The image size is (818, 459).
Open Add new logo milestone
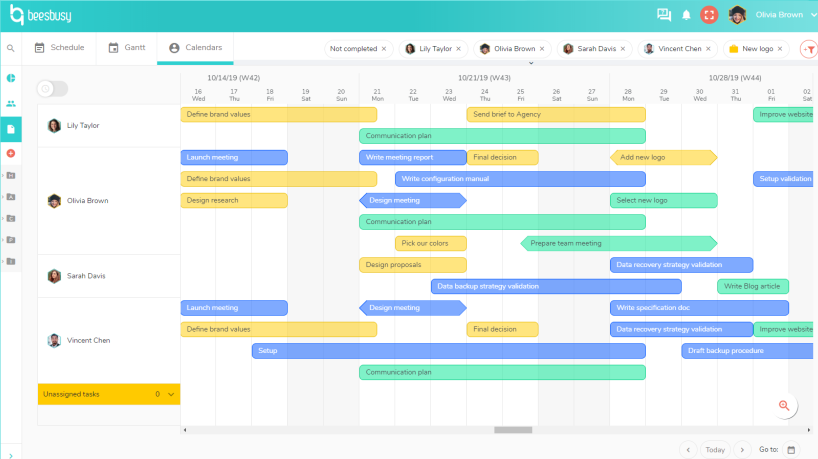click(x=664, y=157)
